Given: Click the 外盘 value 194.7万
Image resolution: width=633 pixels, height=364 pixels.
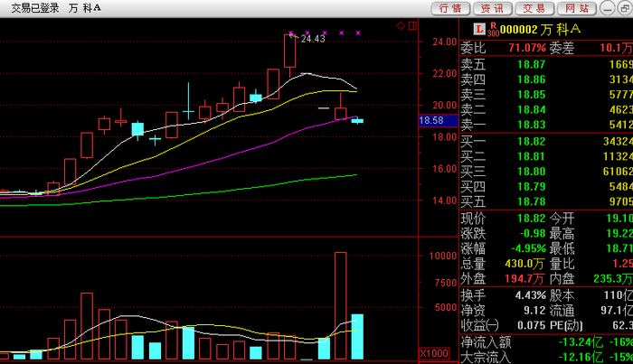Looking at the screenshot, I should (x=524, y=279).
